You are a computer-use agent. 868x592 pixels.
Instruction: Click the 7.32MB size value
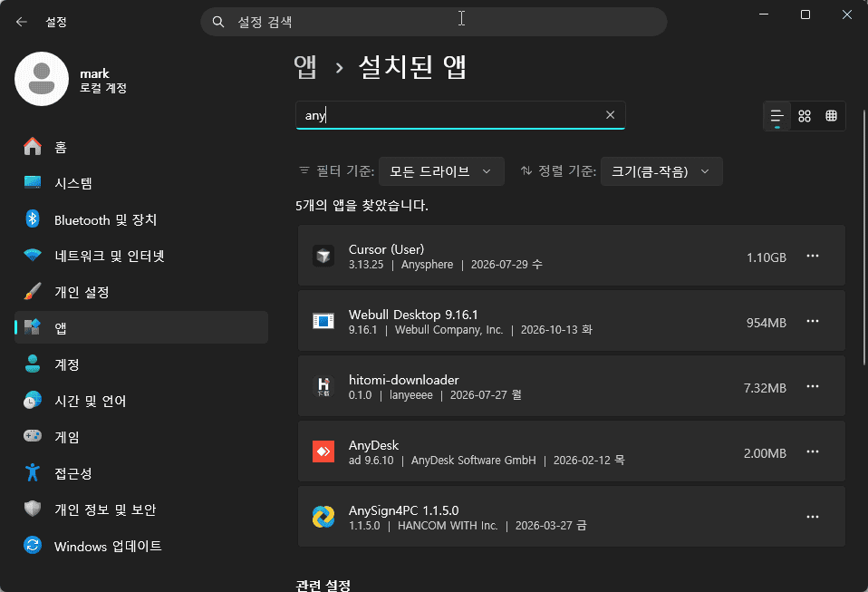[765, 388]
